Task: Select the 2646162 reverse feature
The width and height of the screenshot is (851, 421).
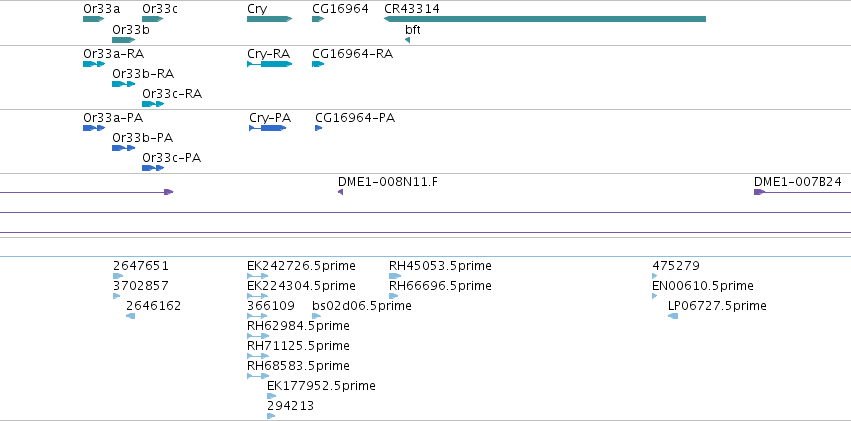Action: point(130,316)
